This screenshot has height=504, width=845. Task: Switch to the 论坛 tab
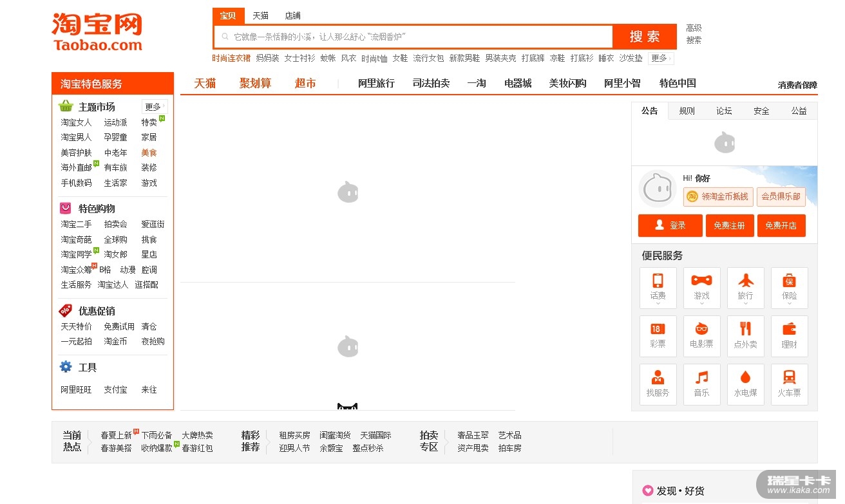[725, 111]
